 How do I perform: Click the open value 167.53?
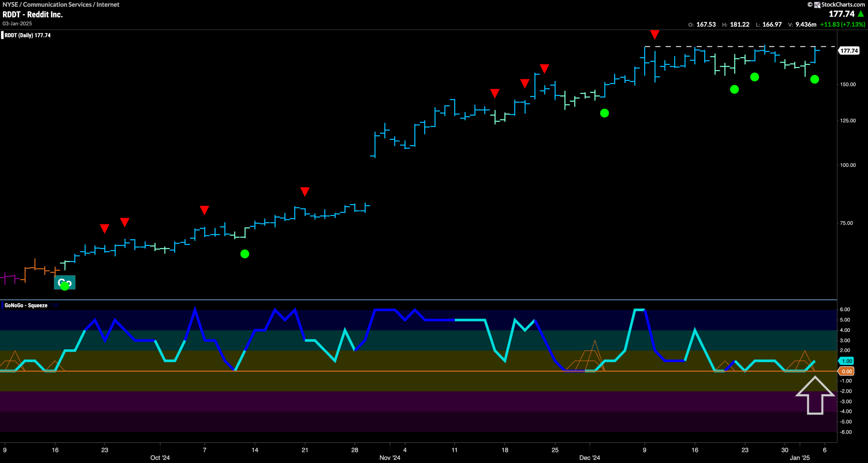[x=706, y=24]
